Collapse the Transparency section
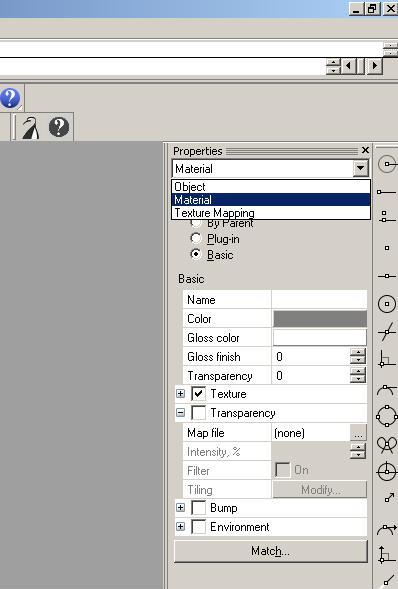Viewport: 398px width, 589px height. coord(181,412)
